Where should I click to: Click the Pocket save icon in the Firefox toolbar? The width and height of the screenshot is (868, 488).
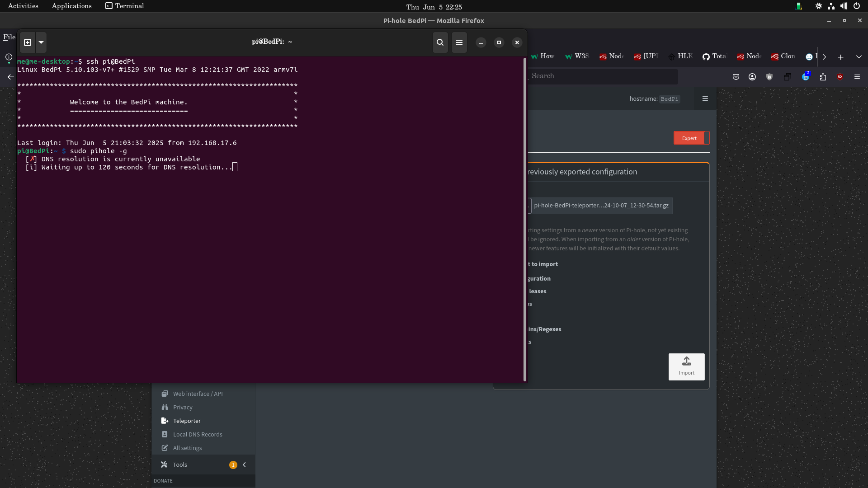[x=736, y=77]
